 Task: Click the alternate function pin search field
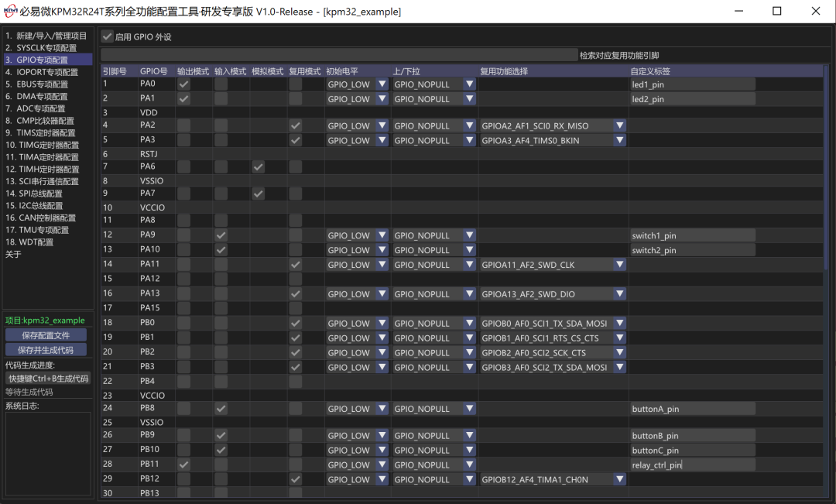(x=339, y=55)
